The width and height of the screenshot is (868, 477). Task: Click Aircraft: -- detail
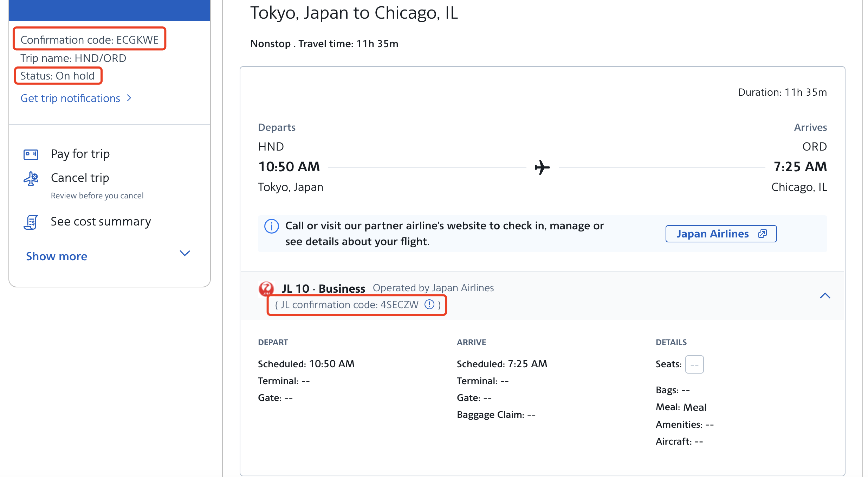point(679,441)
